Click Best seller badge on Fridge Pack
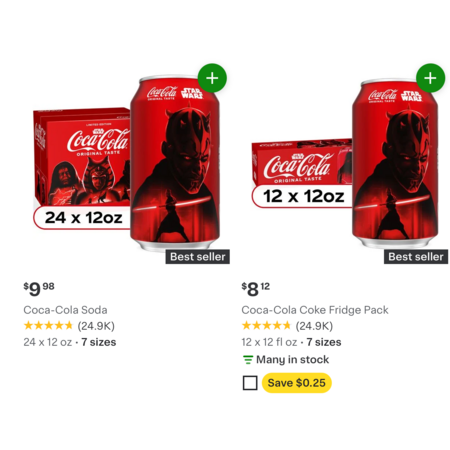This screenshot has width=450, height=450. 416,257
